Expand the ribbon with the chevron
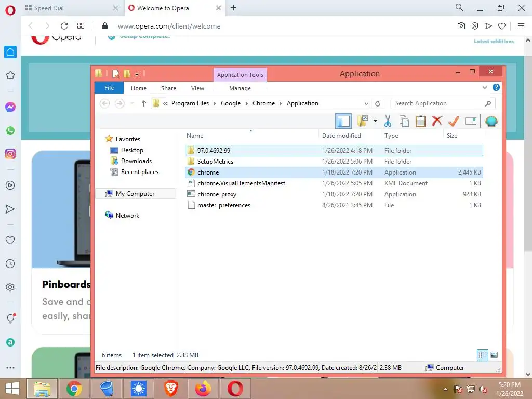Viewport: 532px width, 399px height. [x=485, y=87]
